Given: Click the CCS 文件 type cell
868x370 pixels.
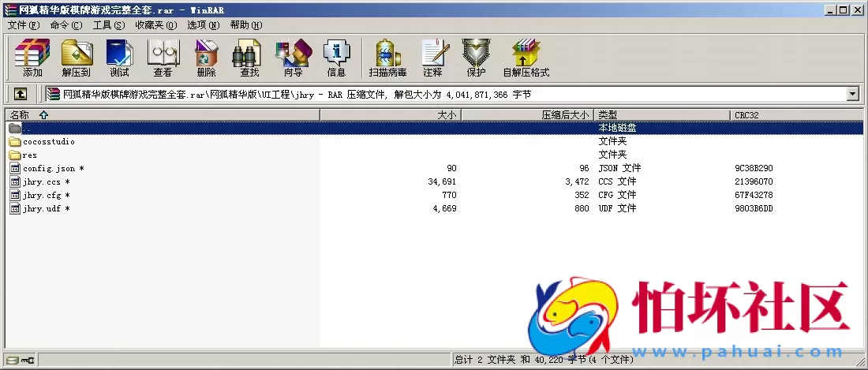Looking at the screenshot, I should pos(617,181).
